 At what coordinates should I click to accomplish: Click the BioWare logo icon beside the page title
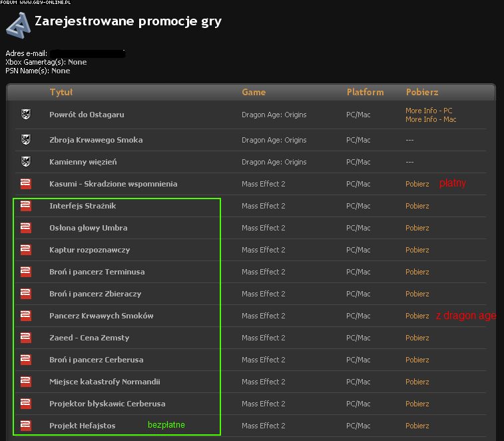tap(19, 25)
